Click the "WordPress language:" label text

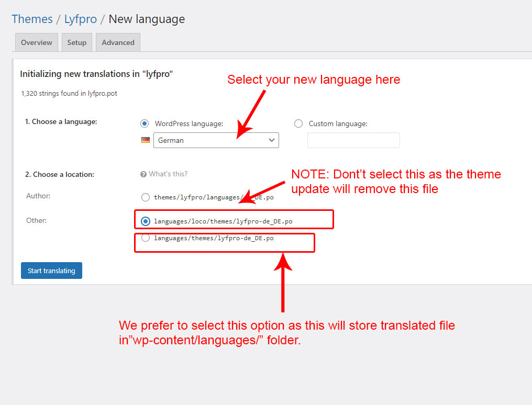coord(189,124)
